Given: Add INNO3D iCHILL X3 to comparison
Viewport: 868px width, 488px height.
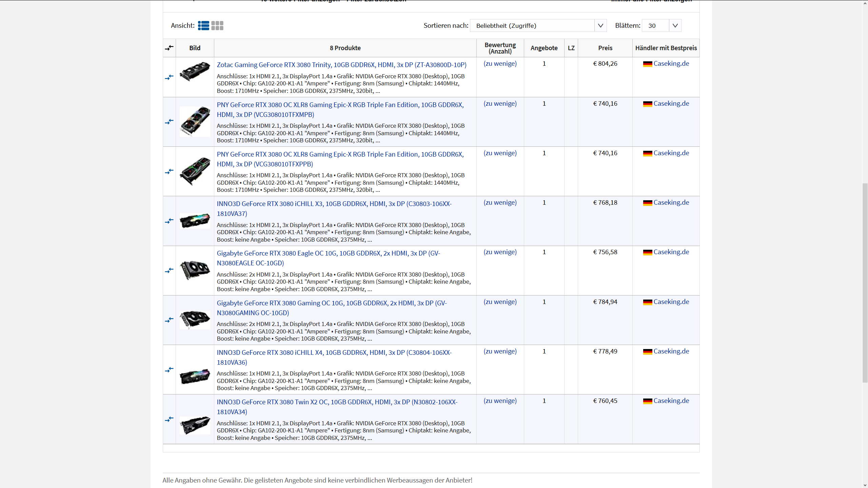Looking at the screenshot, I should pos(169,221).
